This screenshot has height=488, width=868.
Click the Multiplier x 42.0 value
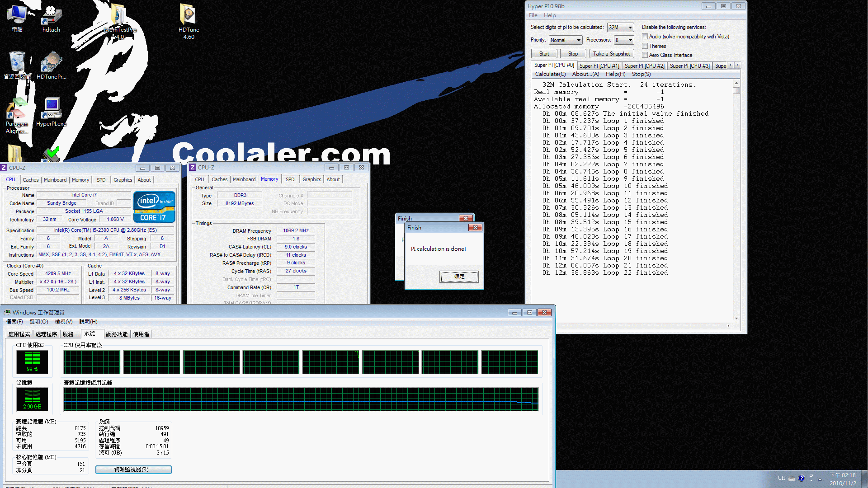[58, 282]
